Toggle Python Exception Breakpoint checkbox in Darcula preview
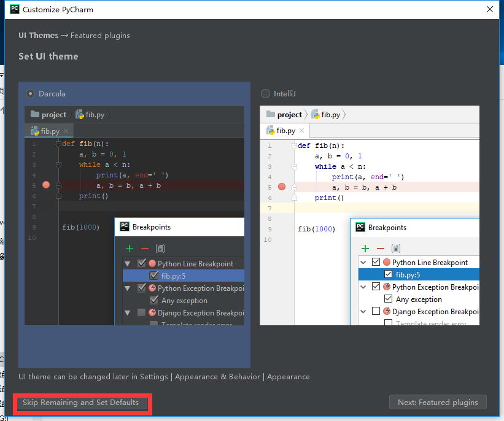This screenshot has width=504, height=421. [141, 288]
